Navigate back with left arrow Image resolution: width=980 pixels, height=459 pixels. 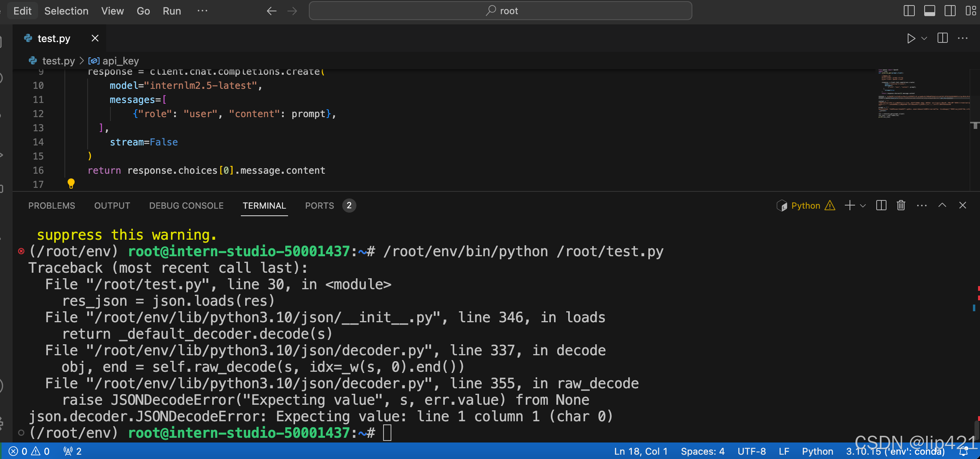click(x=272, y=11)
